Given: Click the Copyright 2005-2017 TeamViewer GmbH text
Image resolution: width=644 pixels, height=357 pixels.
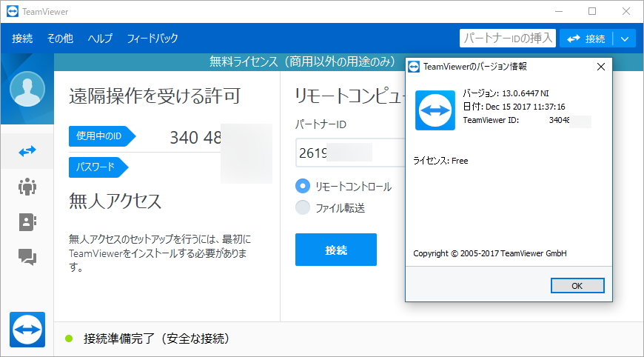Looking at the screenshot, I should coord(490,253).
